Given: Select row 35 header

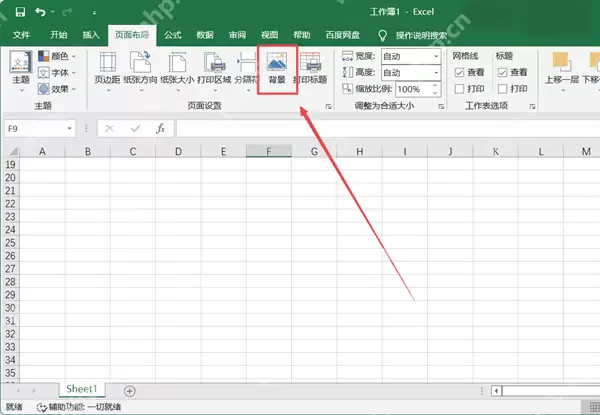Looking at the screenshot, I should (10, 373).
